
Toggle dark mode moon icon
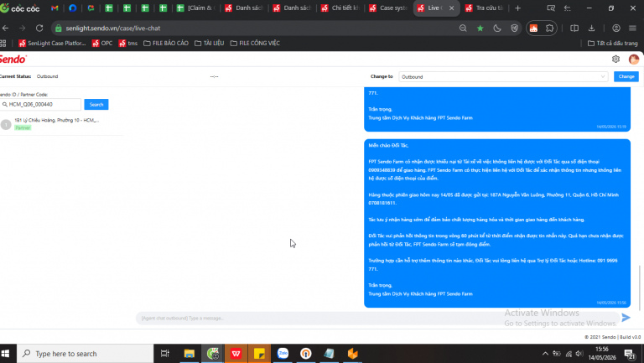[497, 28]
